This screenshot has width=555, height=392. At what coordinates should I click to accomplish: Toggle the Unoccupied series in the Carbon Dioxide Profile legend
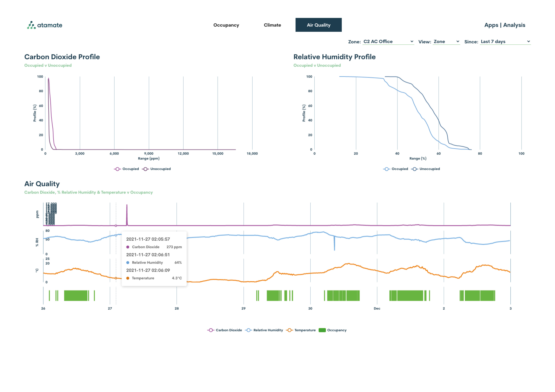(x=156, y=169)
